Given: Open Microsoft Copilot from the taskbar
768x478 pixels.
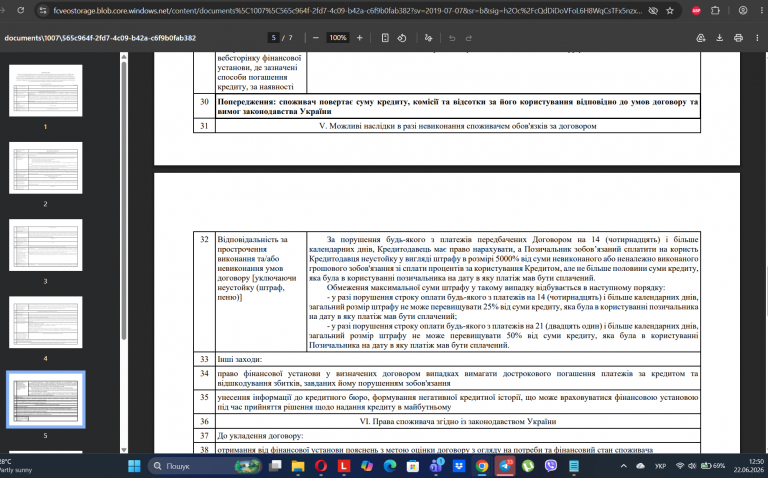Looking at the screenshot, I should pos(367,466).
